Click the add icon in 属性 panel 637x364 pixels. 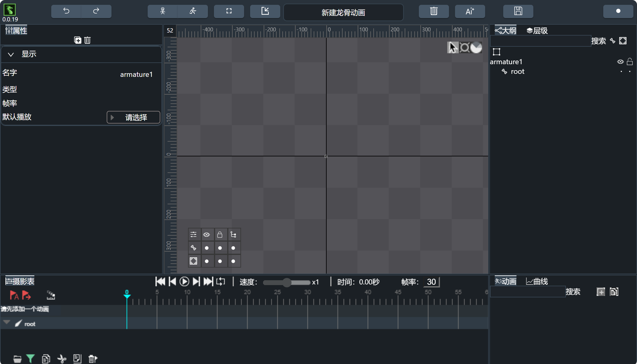pyautogui.click(x=78, y=40)
